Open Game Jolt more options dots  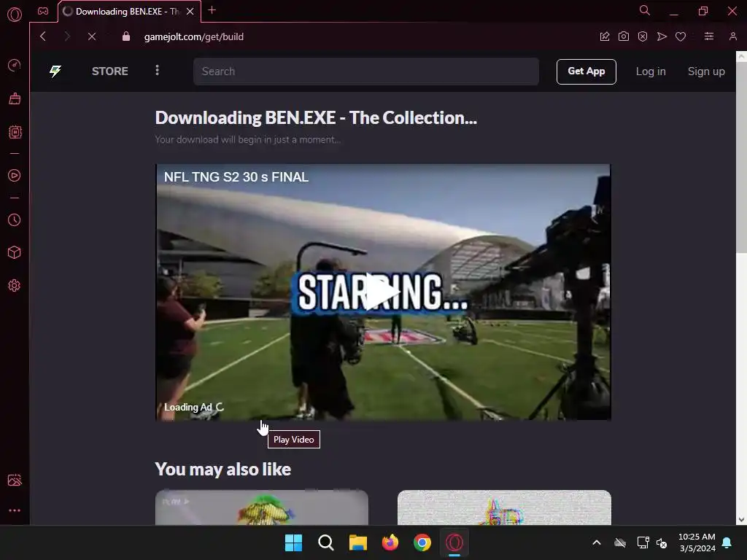158,71
